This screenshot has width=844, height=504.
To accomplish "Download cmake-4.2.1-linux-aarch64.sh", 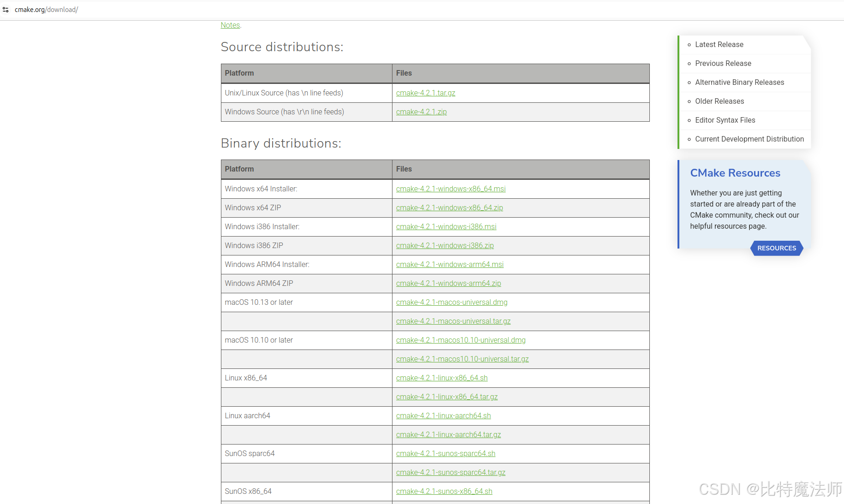I will click(443, 416).
